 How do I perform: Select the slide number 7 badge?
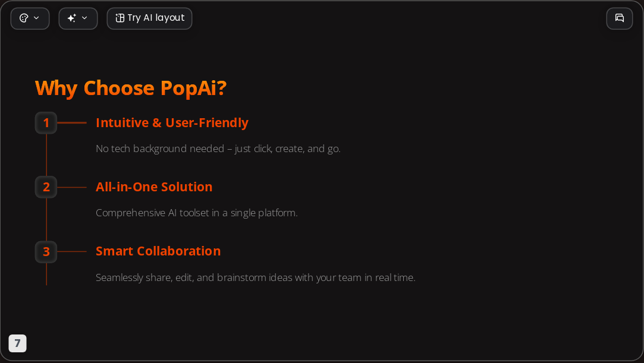[x=18, y=343]
